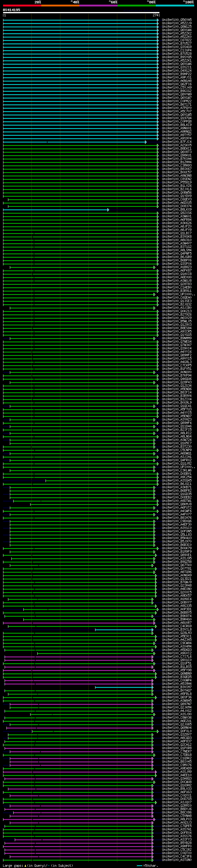The image size is (197, 868).
Task: Select the UniRef100_Q6ZFI6 label
Action: tap(177, 84)
